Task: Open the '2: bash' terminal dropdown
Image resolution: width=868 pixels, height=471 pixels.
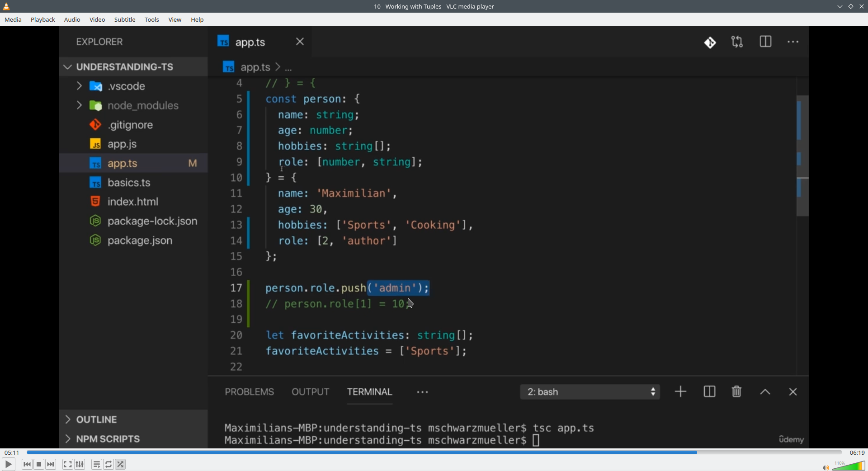Action: [x=590, y=392]
